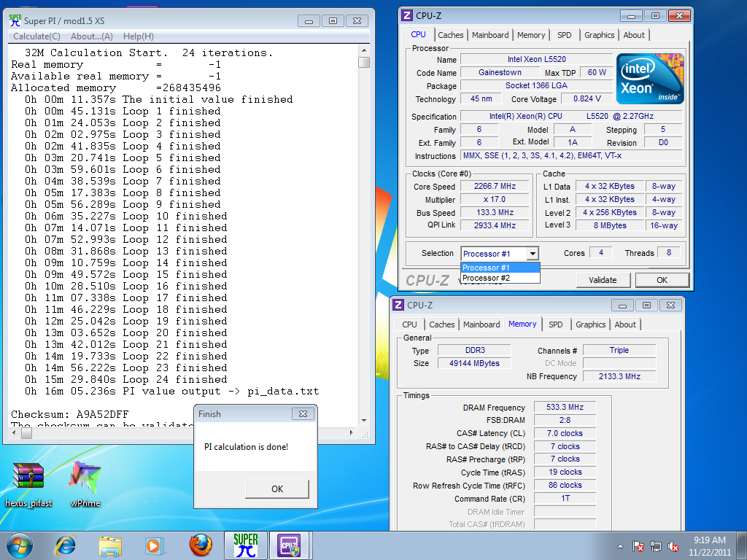Click 'Checksum: A9A52DFF' line
The height and width of the screenshot is (560, 747).
(x=69, y=414)
